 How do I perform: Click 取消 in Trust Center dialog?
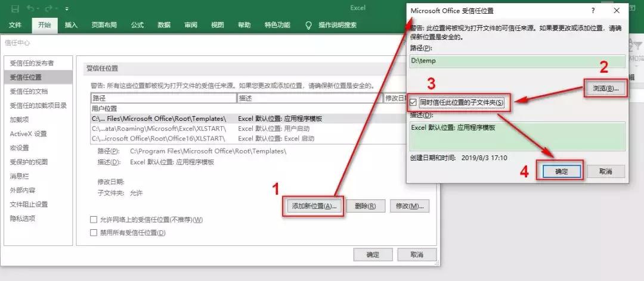coord(417,255)
